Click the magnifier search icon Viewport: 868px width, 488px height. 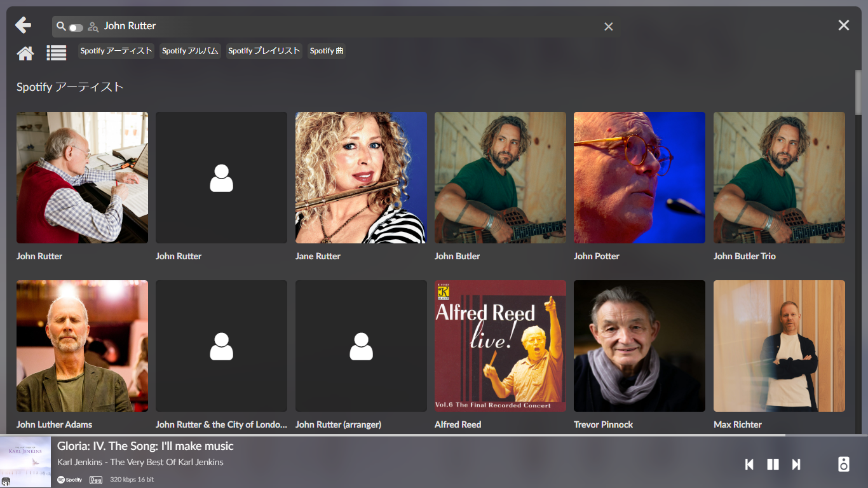pos(61,27)
